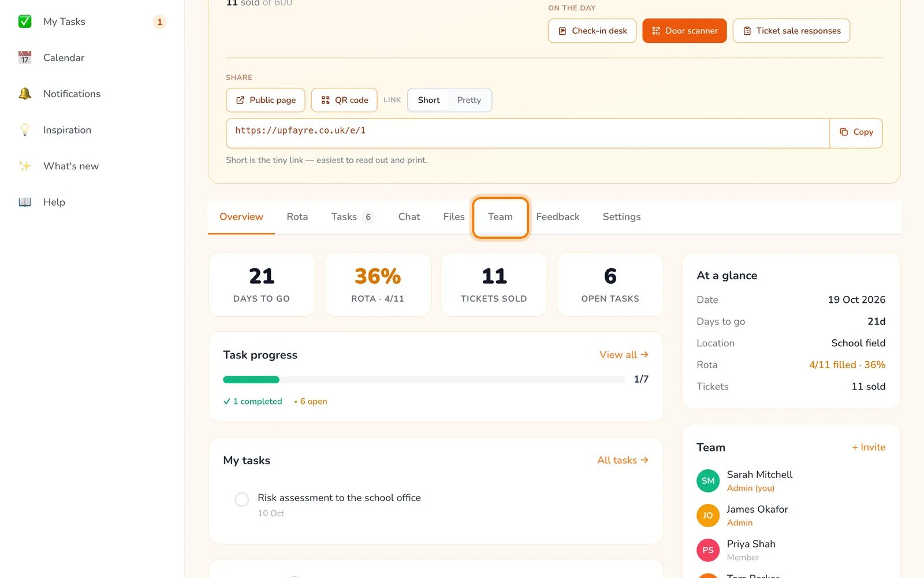
Task: Click the 6 open label
Action: click(311, 401)
